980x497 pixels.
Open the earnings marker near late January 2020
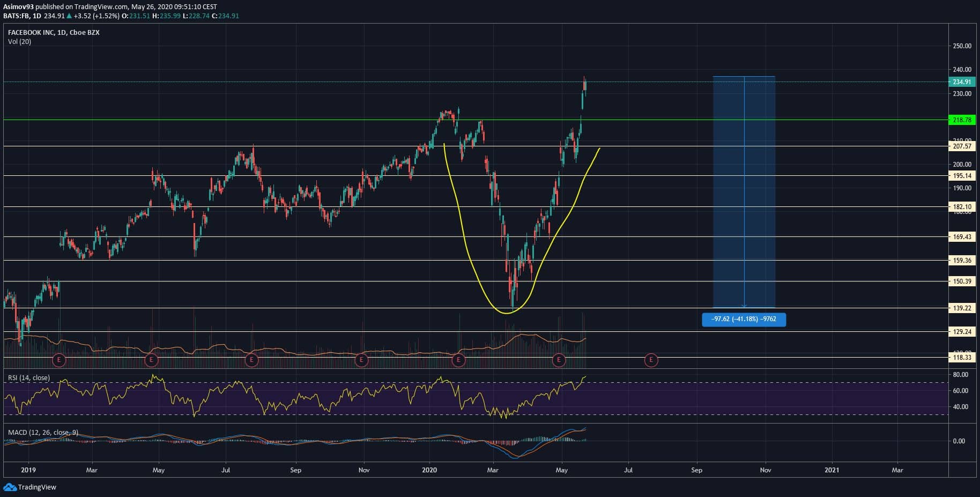(458, 360)
